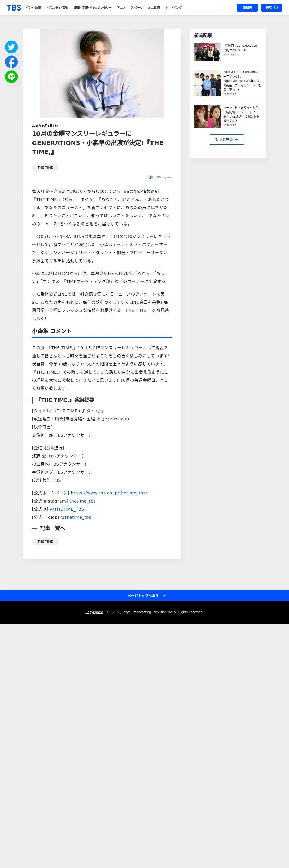Click the Copyright© footer link

tap(94, 612)
